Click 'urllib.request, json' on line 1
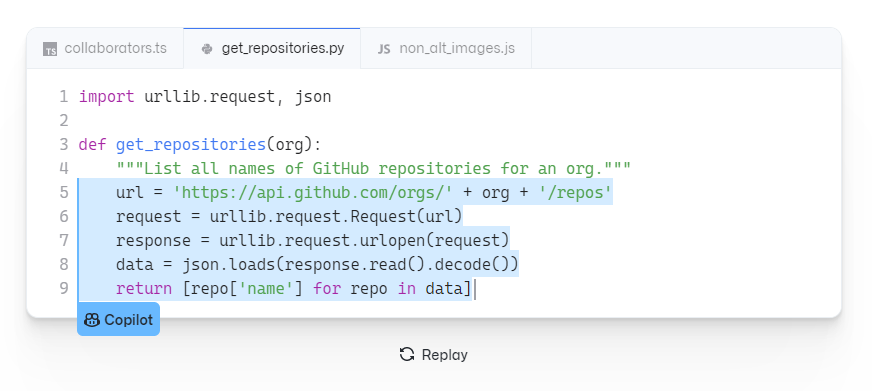Viewport: 872px width, 391px height. tap(237, 97)
